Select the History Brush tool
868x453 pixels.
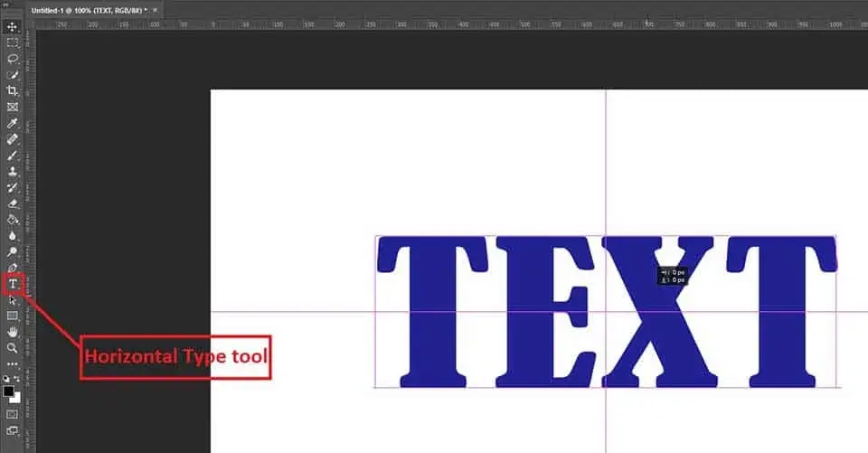12,187
